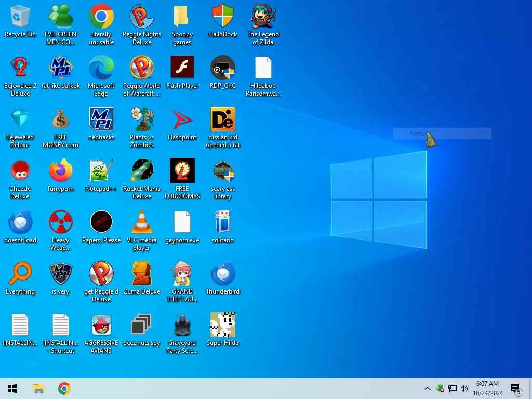Select the Microsoft Edge desktop icon
The height and width of the screenshot is (399, 532).
[101, 67]
